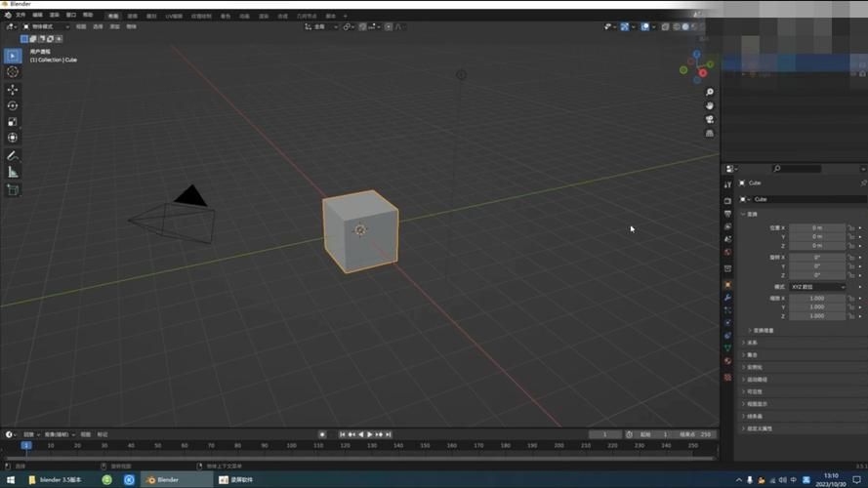
Task: Click the camera view icon in viewport
Action: coord(710,119)
